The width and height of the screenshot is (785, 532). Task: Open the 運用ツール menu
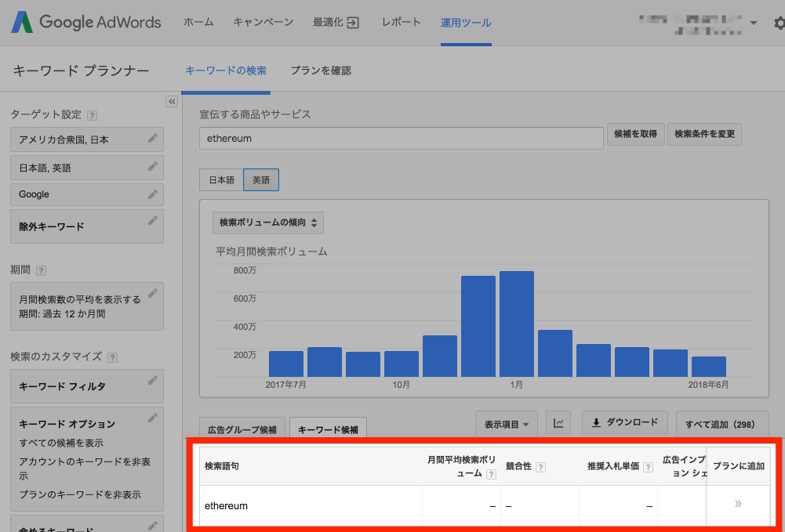[466, 23]
